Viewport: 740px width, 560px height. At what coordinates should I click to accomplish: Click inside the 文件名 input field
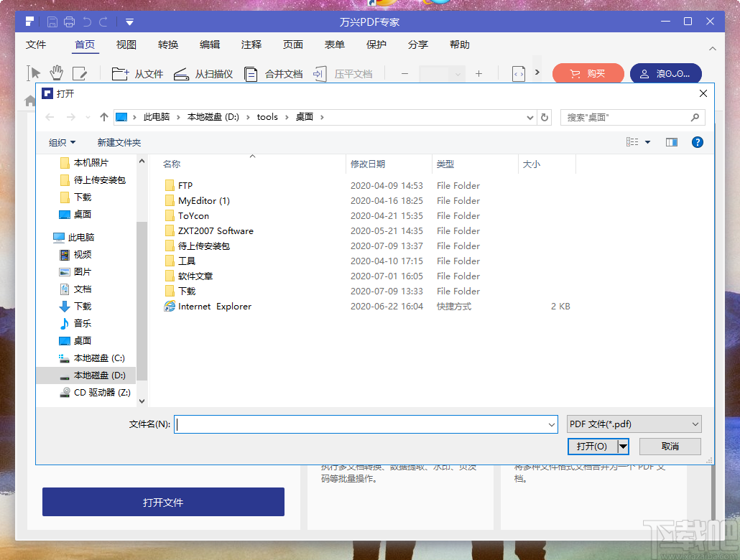coord(359,424)
